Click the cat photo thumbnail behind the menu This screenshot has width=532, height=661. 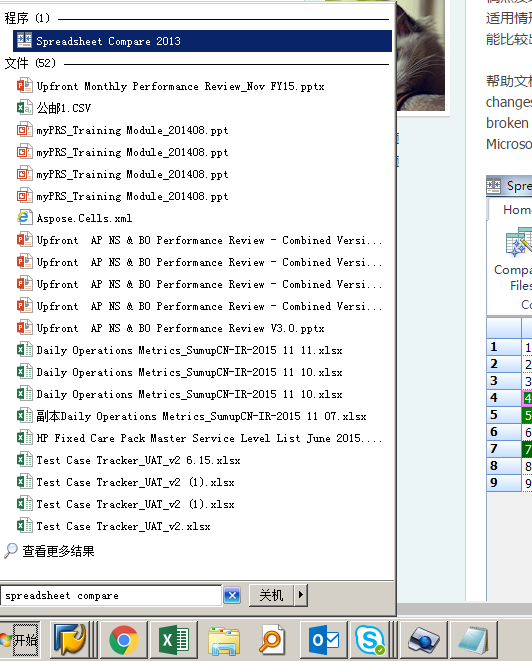(x=421, y=55)
